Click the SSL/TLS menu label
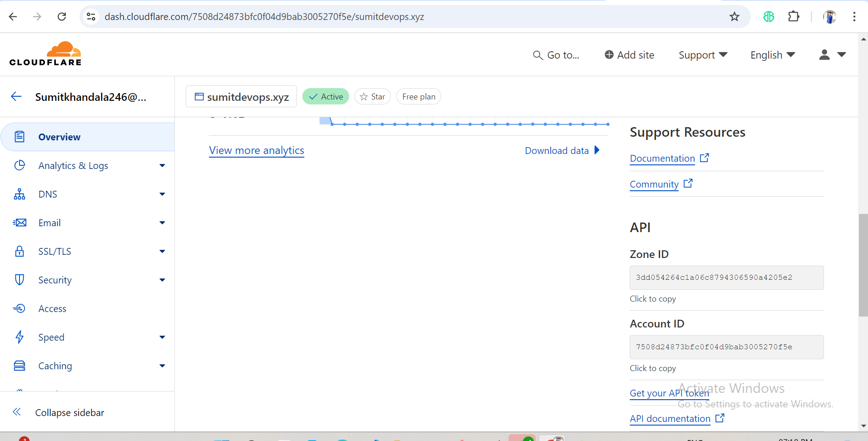The image size is (868, 441). [x=54, y=252]
